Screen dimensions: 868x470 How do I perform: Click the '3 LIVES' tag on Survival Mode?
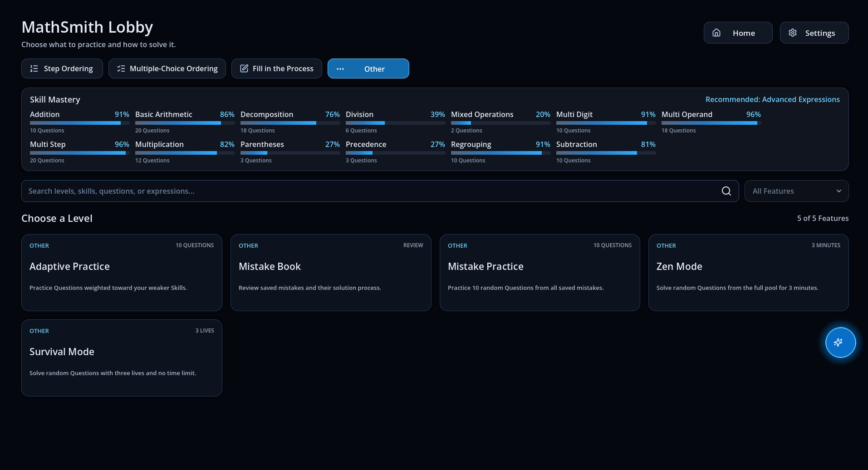pos(205,331)
